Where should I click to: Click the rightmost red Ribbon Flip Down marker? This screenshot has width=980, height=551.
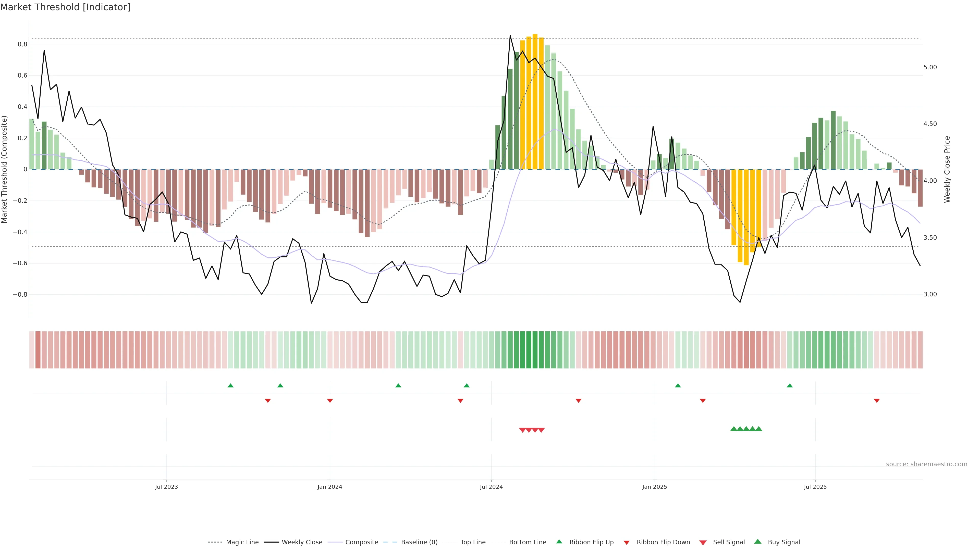click(877, 401)
